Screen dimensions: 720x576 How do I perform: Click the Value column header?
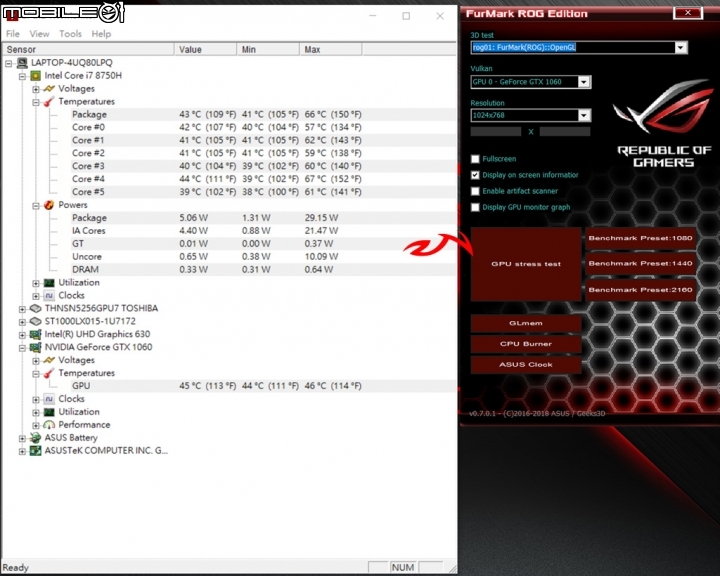[205, 49]
